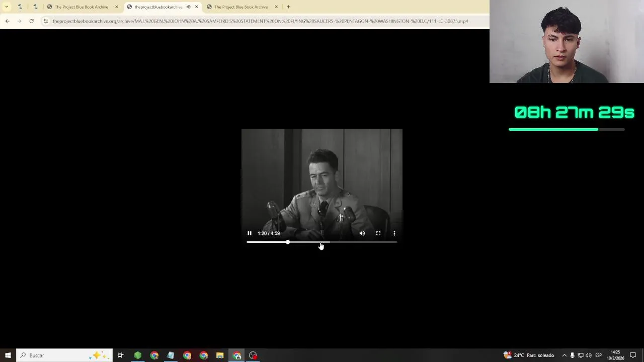The width and height of the screenshot is (644, 362).
Task: Open the second Chrome taskbar icon
Action: click(187, 355)
